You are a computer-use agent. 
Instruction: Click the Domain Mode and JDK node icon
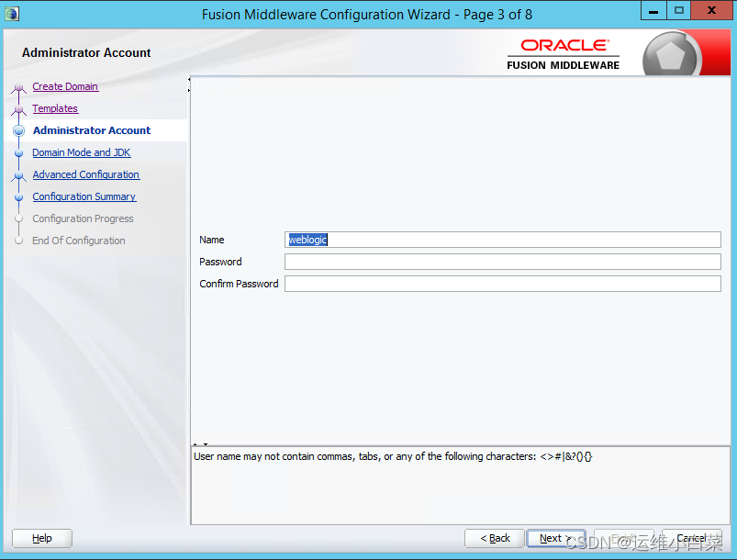coord(18,152)
